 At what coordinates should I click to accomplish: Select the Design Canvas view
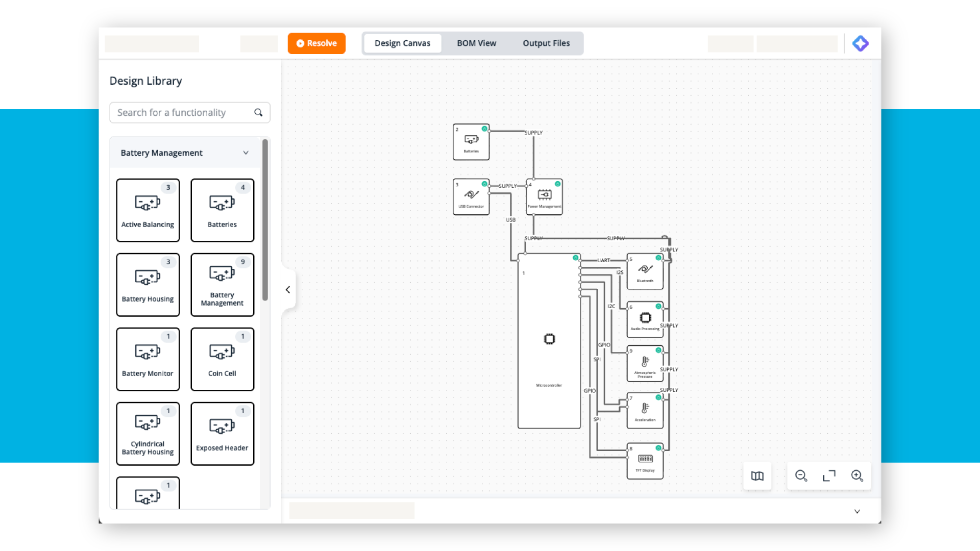pos(402,43)
